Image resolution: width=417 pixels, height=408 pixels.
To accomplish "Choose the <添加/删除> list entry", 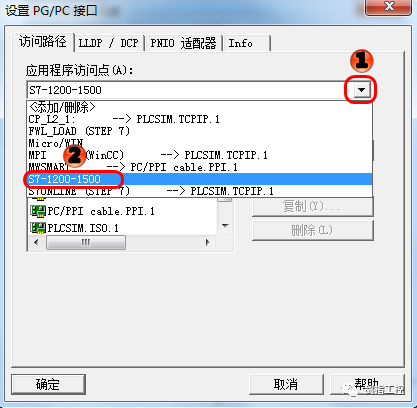I will (x=199, y=107).
